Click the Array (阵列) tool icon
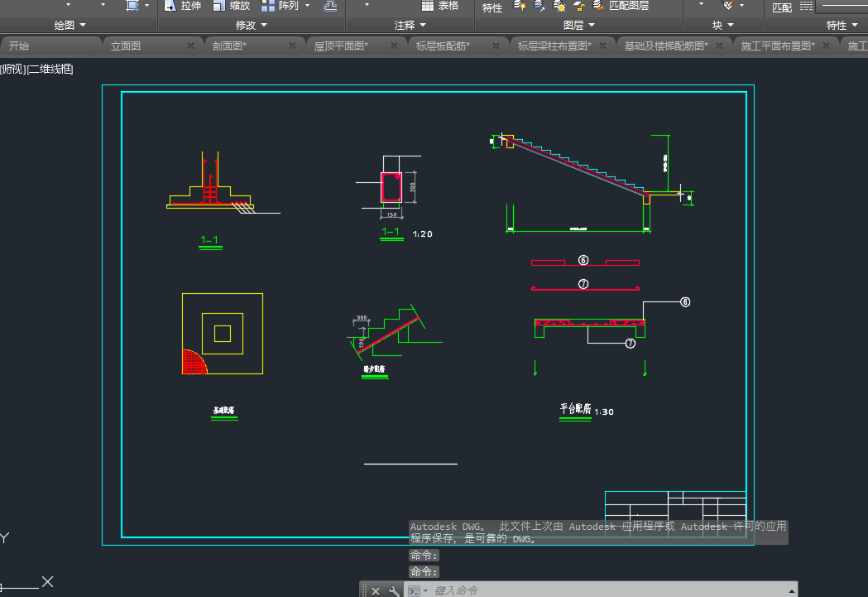 coord(269,6)
